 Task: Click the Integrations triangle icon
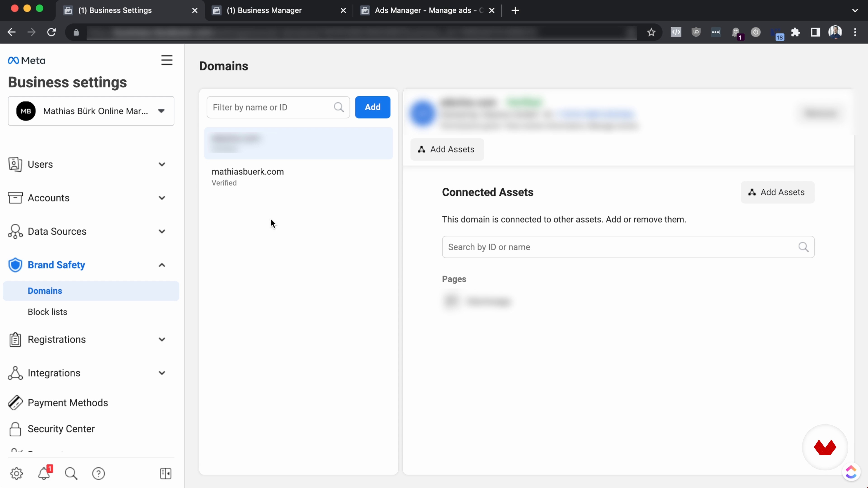pyautogui.click(x=15, y=373)
